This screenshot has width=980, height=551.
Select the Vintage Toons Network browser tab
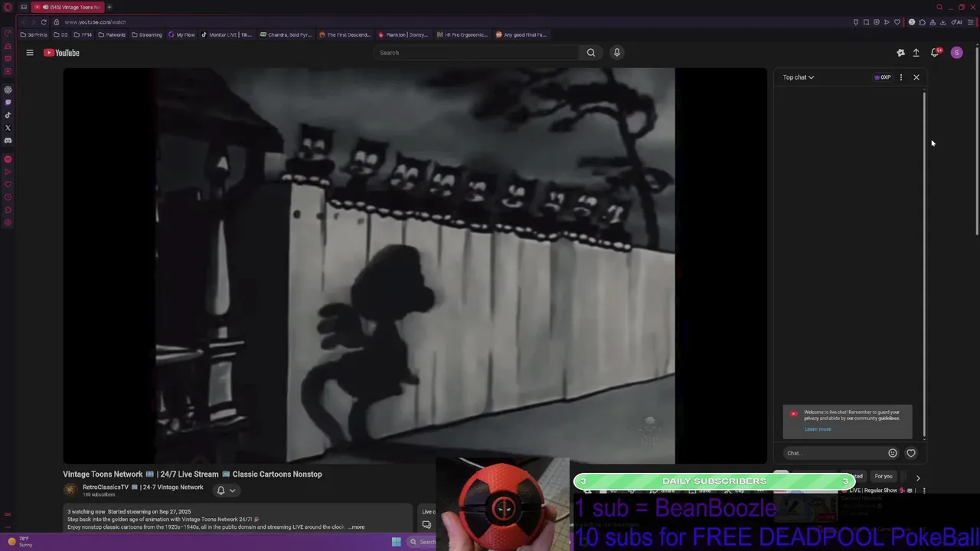[x=67, y=7]
